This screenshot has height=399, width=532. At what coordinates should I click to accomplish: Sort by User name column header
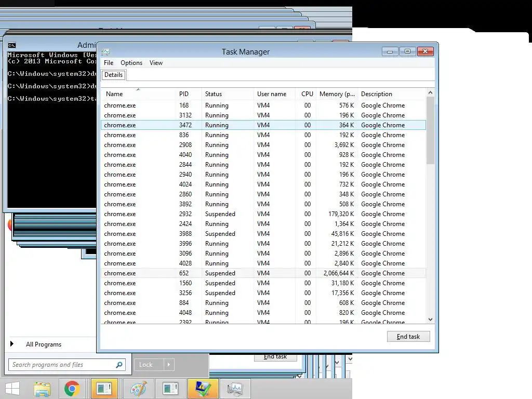274,94
